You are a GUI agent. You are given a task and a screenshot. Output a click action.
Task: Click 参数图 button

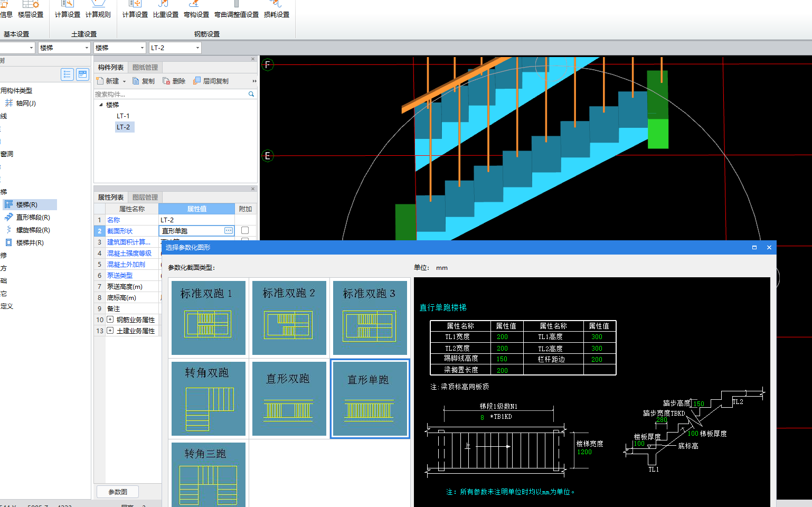tap(118, 492)
